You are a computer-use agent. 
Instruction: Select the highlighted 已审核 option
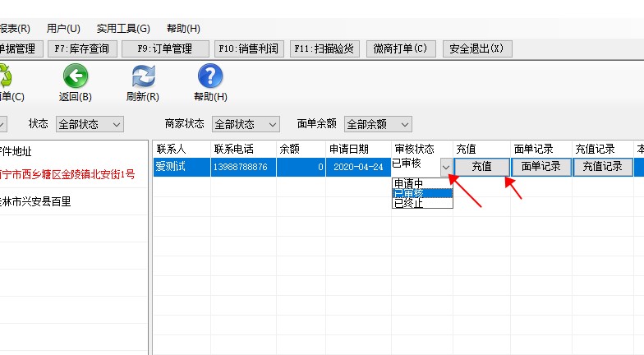point(421,193)
